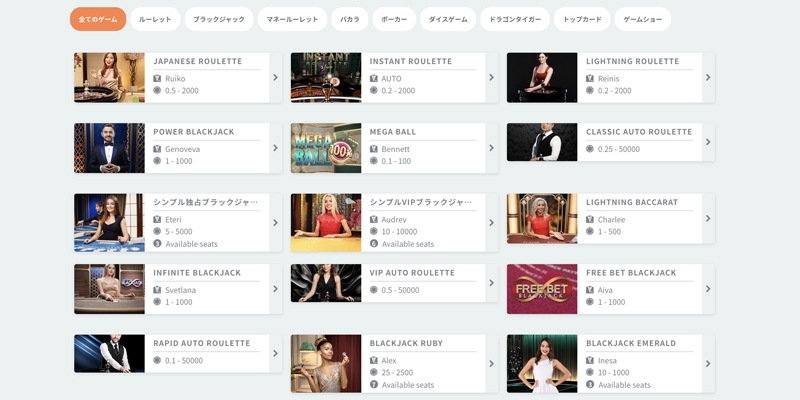
Task: Click the Mega Ball game thumbnail
Action: tap(326, 148)
